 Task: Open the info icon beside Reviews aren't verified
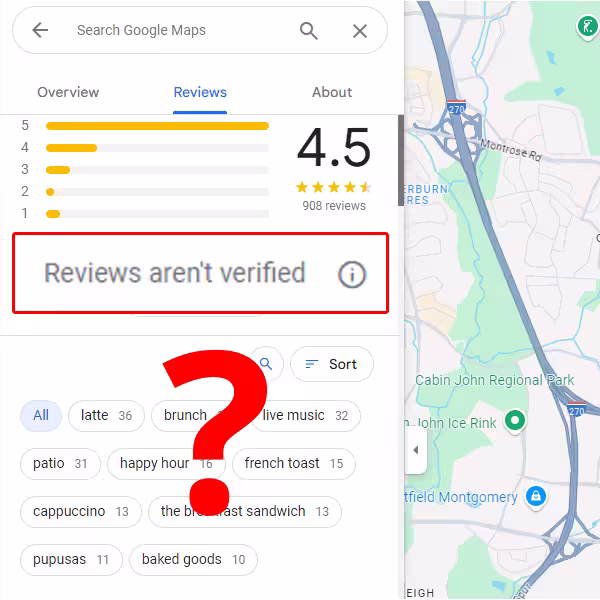pos(352,274)
